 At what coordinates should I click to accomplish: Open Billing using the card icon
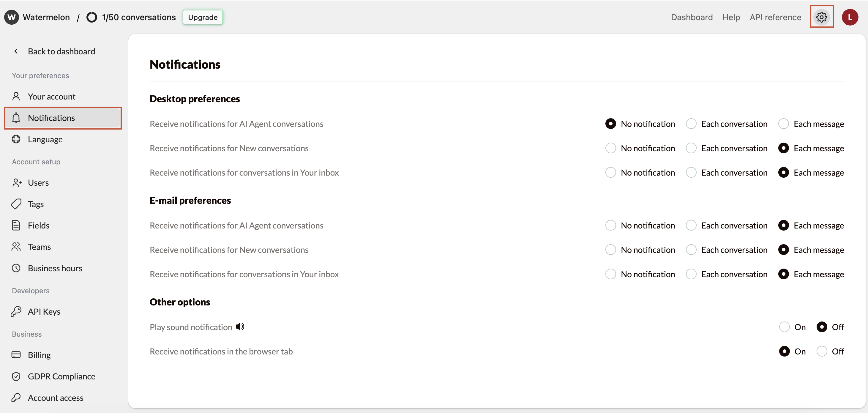16,355
